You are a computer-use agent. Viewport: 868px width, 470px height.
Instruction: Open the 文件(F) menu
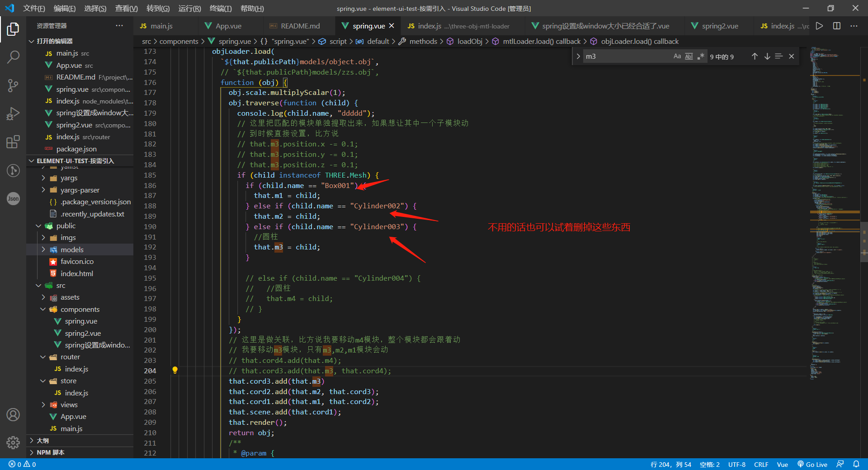[x=34, y=9]
